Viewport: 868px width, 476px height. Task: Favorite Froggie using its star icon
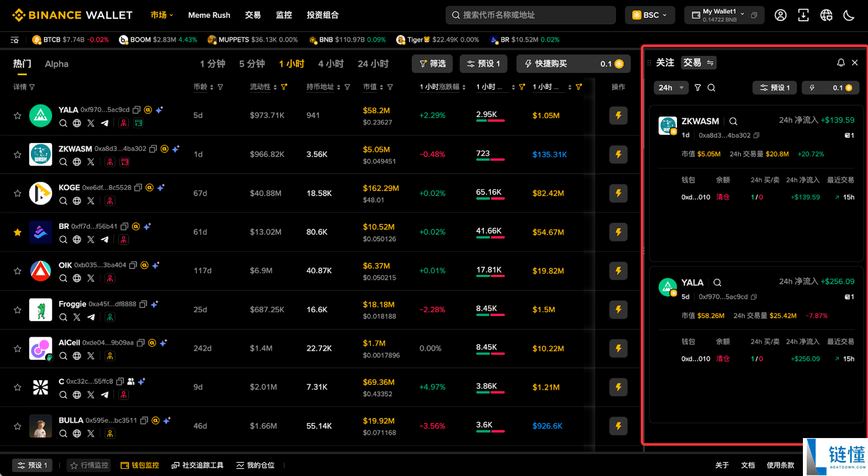point(17,310)
